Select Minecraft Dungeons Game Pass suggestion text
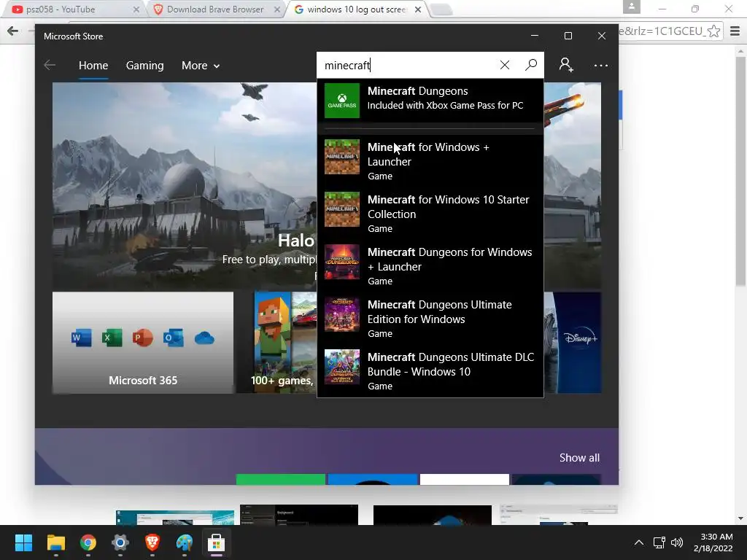The image size is (747, 560). [445, 98]
